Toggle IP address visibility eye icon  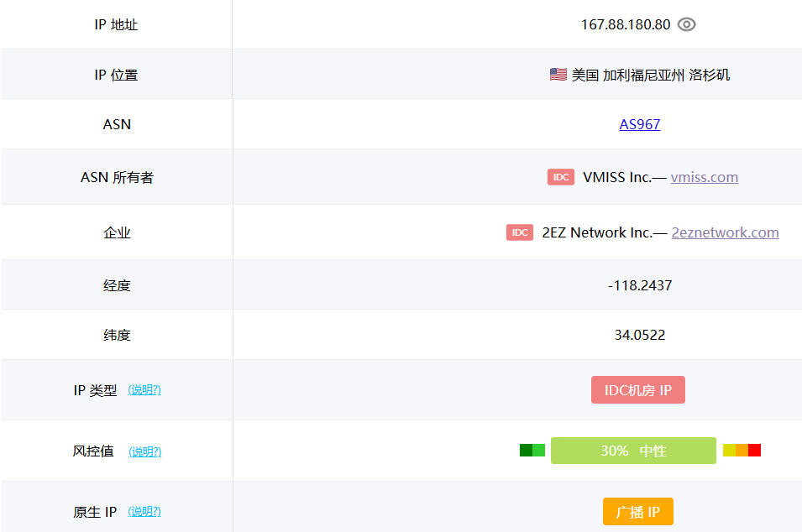[686, 24]
